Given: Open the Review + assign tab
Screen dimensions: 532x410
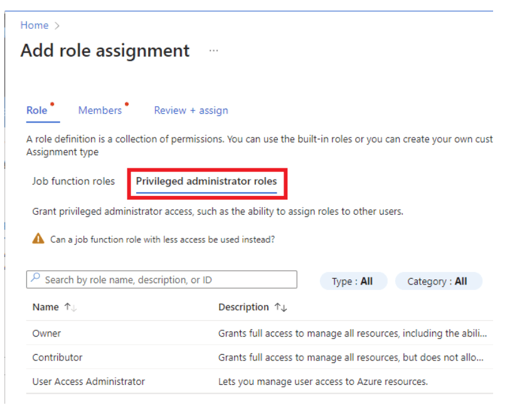Looking at the screenshot, I should click(x=191, y=110).
